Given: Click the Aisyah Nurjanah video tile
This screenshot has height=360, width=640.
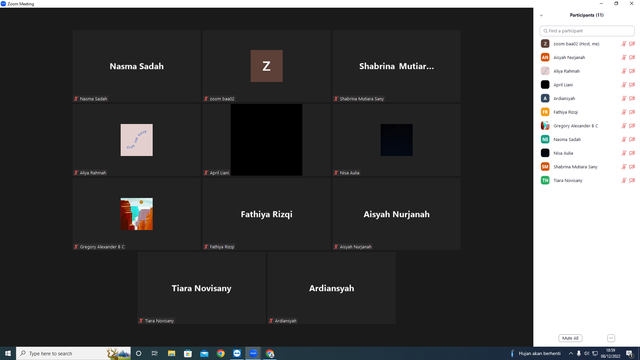Looking at the screenshot, I should (x=396, y=214).
